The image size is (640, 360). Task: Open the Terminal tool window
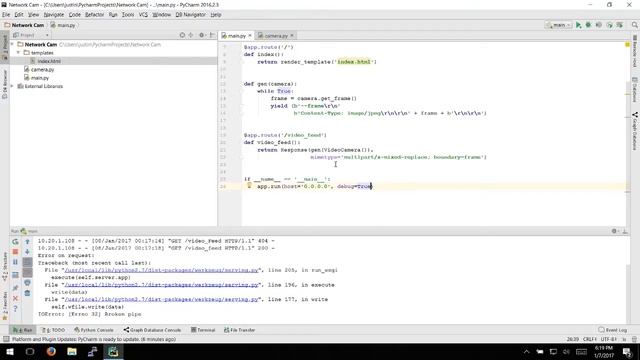[203, 330]
